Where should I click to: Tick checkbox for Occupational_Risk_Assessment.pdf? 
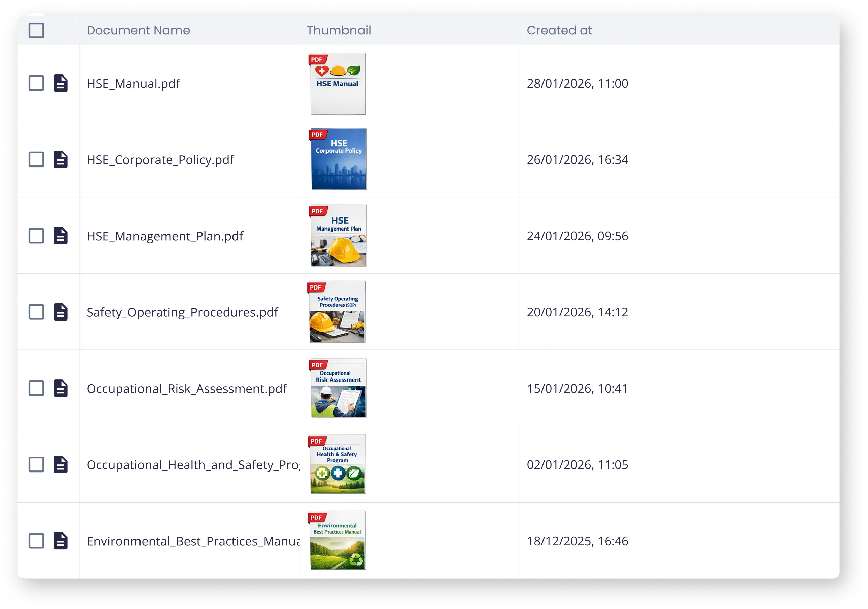[36, 388]
